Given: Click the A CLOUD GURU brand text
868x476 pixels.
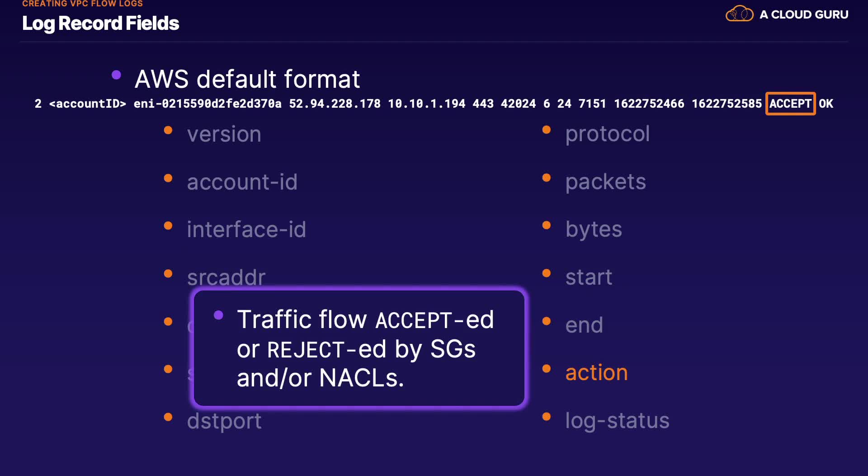Looking at the screenshot, I should pos(804,14).
